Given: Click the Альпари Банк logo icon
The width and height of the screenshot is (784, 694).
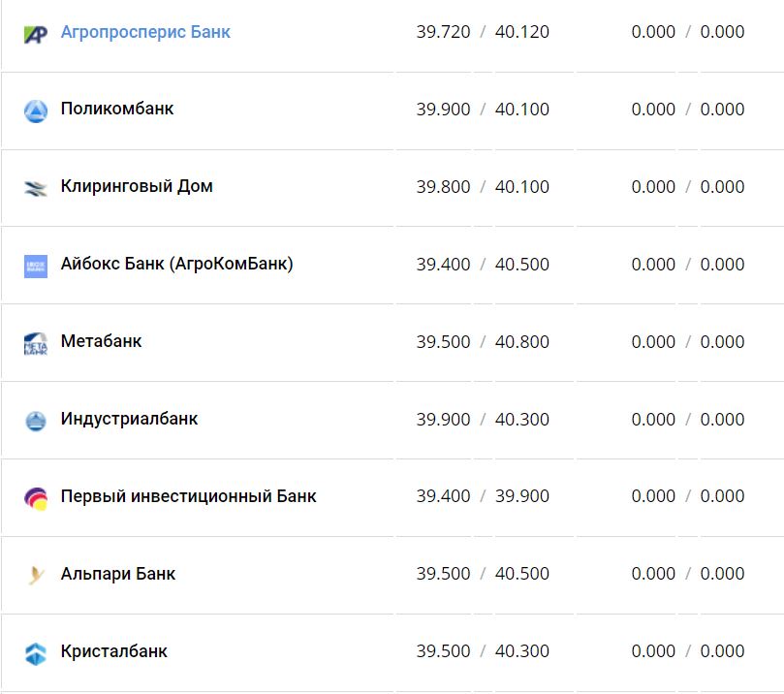Looking at the screenshot, I should click(36, 576).
